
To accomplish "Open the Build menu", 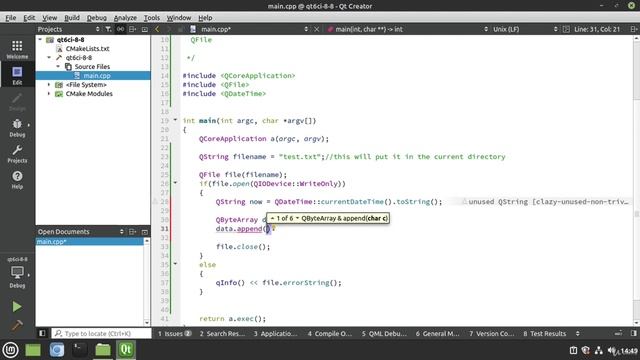I will pyautogui.click(x=72, y=18).
